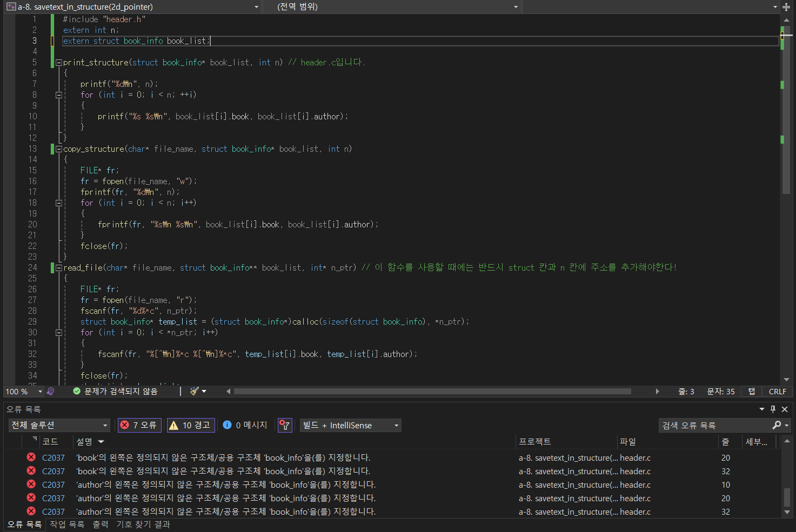Switch to the 오류 목록 tab
The width and height of the screenshot is (796, 532).
tap(25, 524)
